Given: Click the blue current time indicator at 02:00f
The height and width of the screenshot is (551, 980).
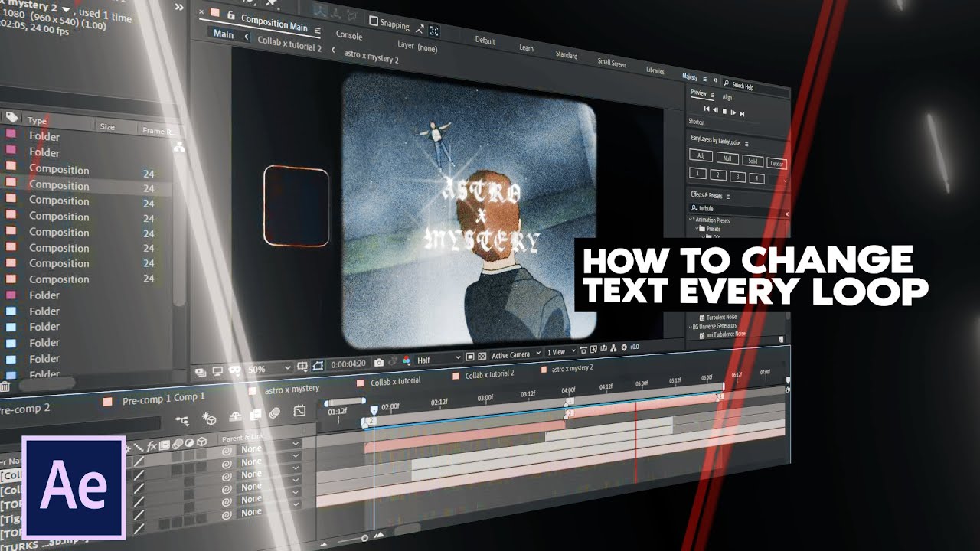Looking at the screenshot, I should [x=374, y=411].
